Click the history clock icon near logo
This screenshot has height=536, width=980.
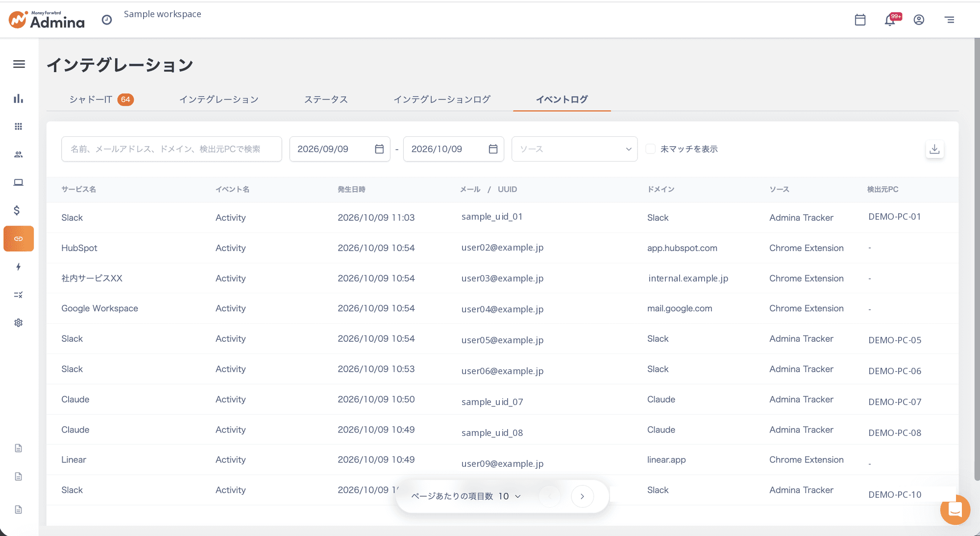pos(106,20)
